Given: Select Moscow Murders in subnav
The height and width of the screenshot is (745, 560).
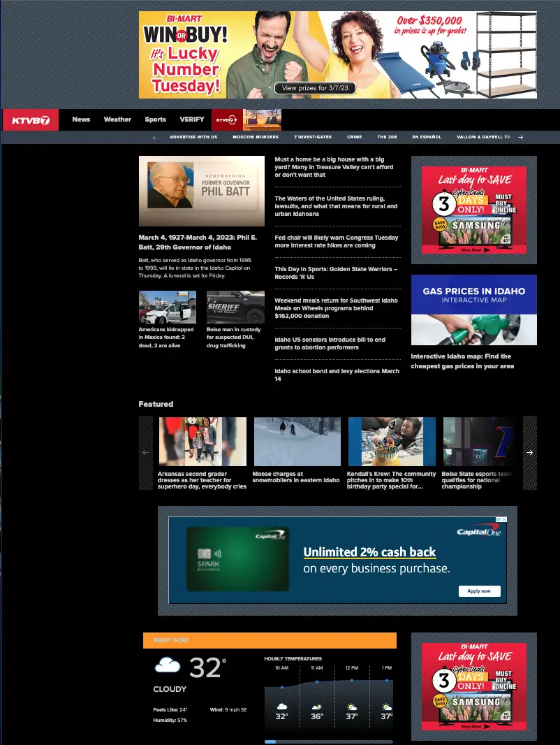Looking at the screenshot, I should pos(256,137).
